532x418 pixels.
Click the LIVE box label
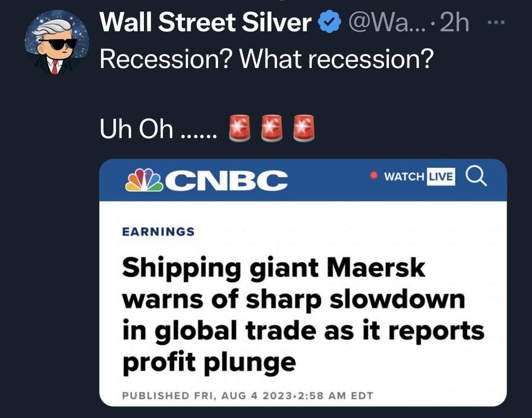tap(441, 176)
